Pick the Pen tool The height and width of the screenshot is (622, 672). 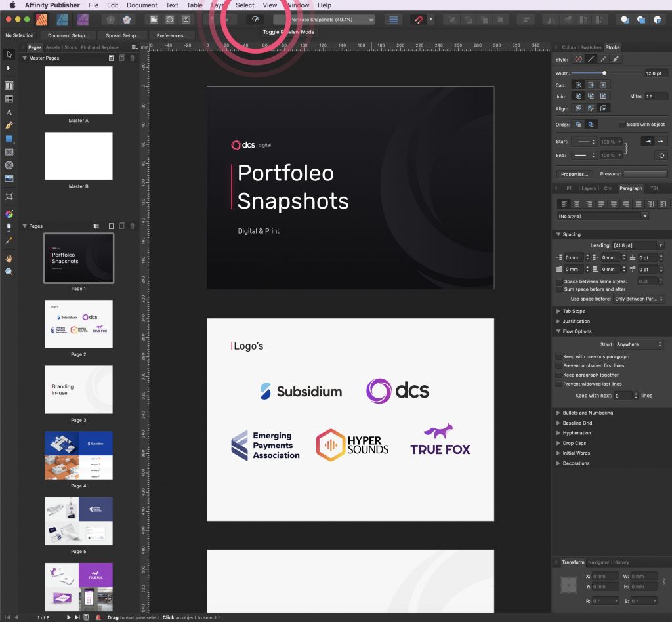(x=9, y=125)
